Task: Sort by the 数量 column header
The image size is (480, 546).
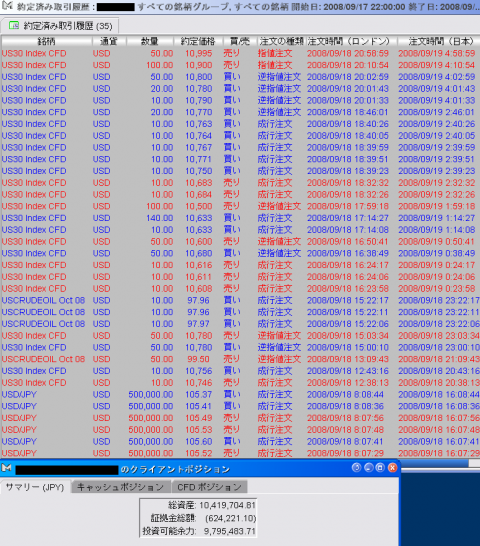Action: point(150,41)
